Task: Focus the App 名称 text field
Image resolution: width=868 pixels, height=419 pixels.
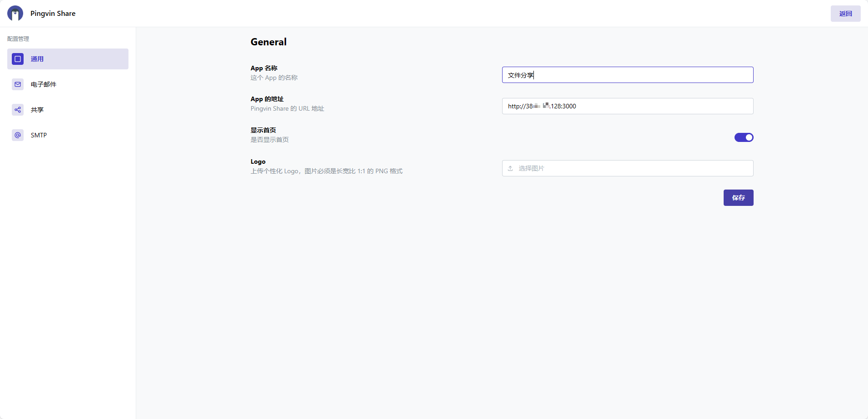Action: click(627, 75)
